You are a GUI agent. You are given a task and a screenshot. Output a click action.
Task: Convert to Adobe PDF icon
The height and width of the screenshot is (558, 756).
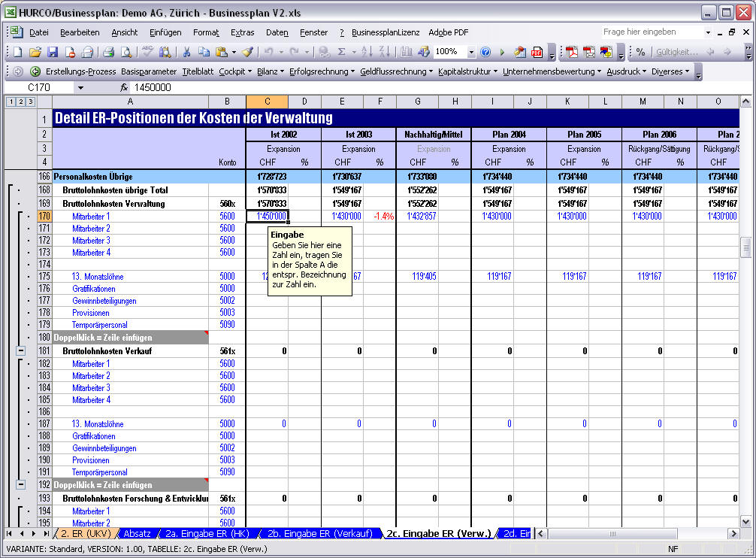(572, 52)
